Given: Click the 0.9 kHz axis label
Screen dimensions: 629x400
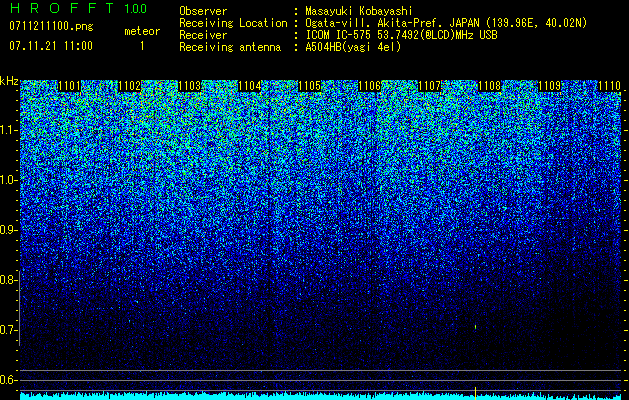Looking at the screenshot, I should (8, 230).
